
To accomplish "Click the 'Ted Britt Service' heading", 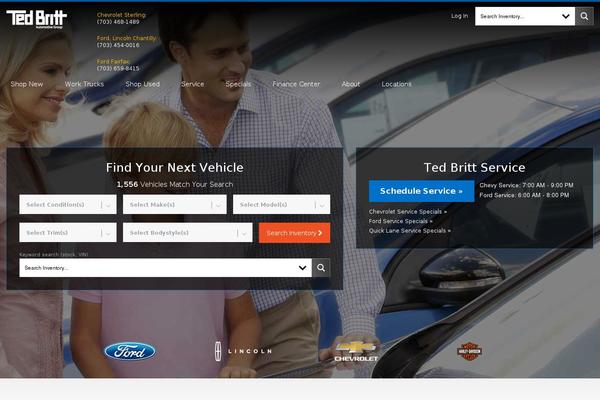I will [474, 167].
